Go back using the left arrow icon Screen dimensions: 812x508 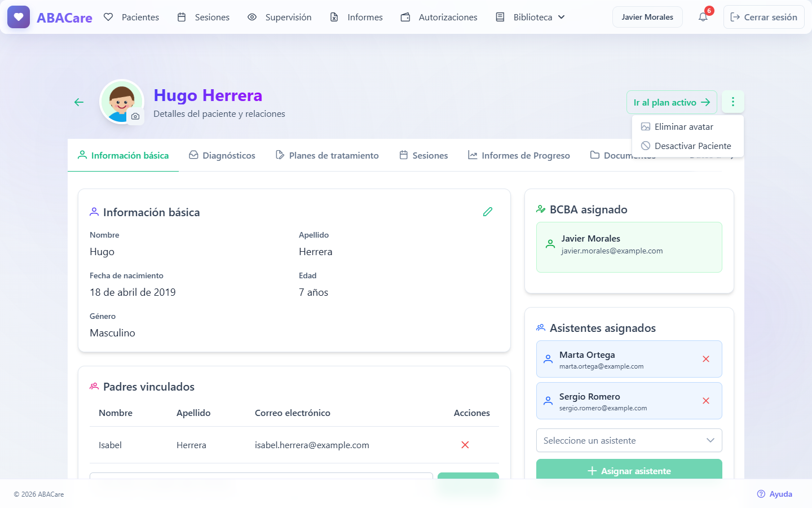coord(79,102)
